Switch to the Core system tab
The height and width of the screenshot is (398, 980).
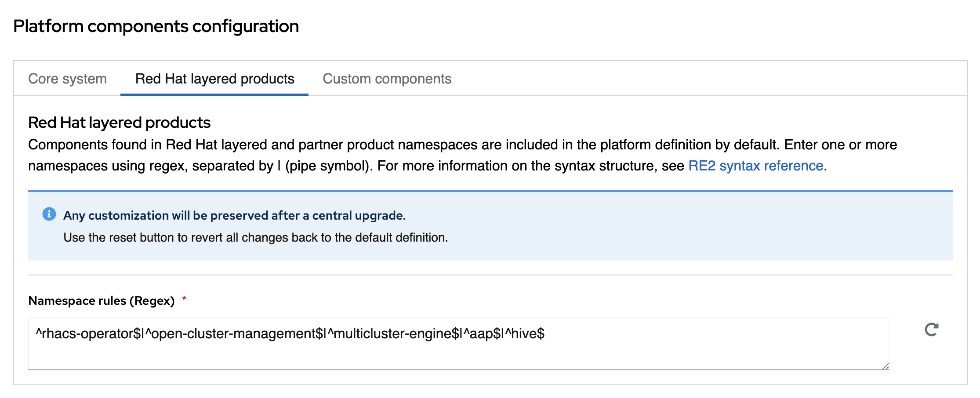67,79
